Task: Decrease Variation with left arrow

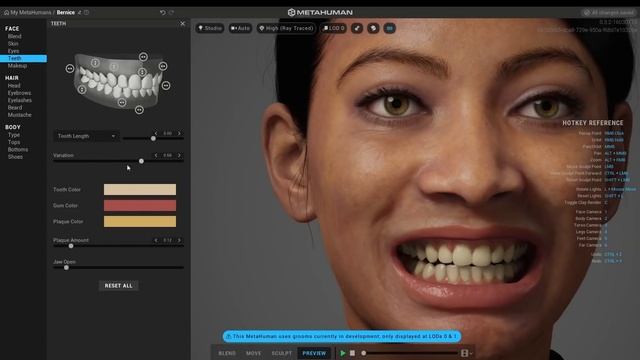Action: [156, 156]
